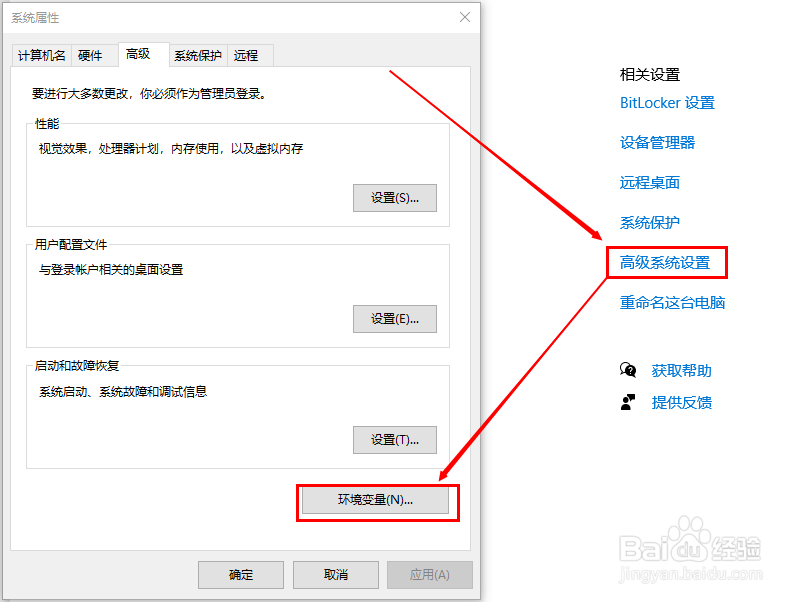The height and width of the screenshot is (602, 808).
Task: Switch to the 硬件 tab
Action: pyautogui.click(x=92, y=55)
